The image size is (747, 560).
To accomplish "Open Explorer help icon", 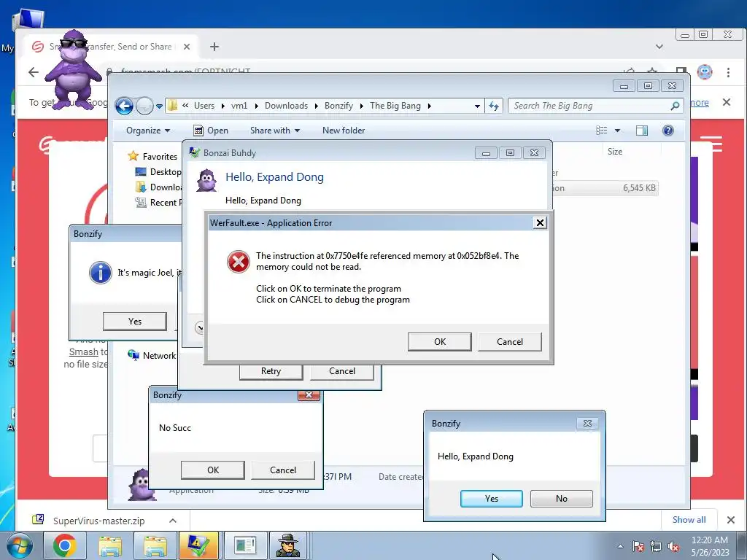I will pos(668,131).
